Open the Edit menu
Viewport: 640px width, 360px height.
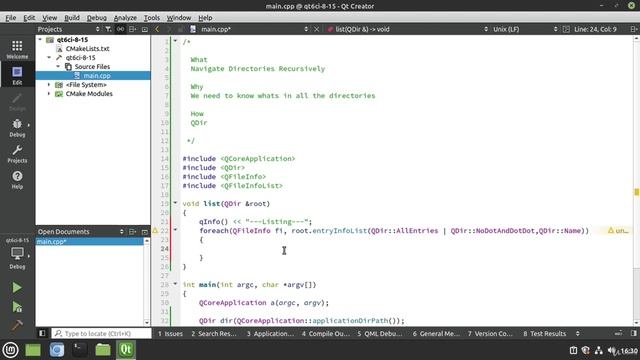(x=29, y=18)
